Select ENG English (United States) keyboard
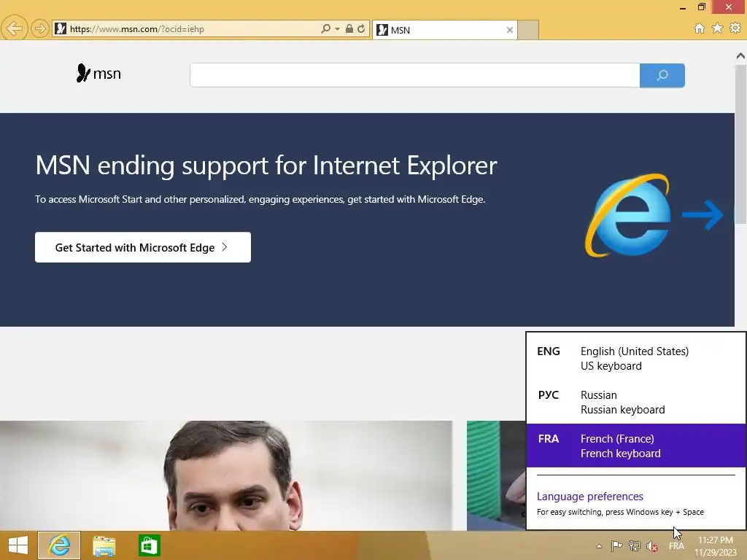The width and height of the screenshot is (747, 560). pos(636,359)
